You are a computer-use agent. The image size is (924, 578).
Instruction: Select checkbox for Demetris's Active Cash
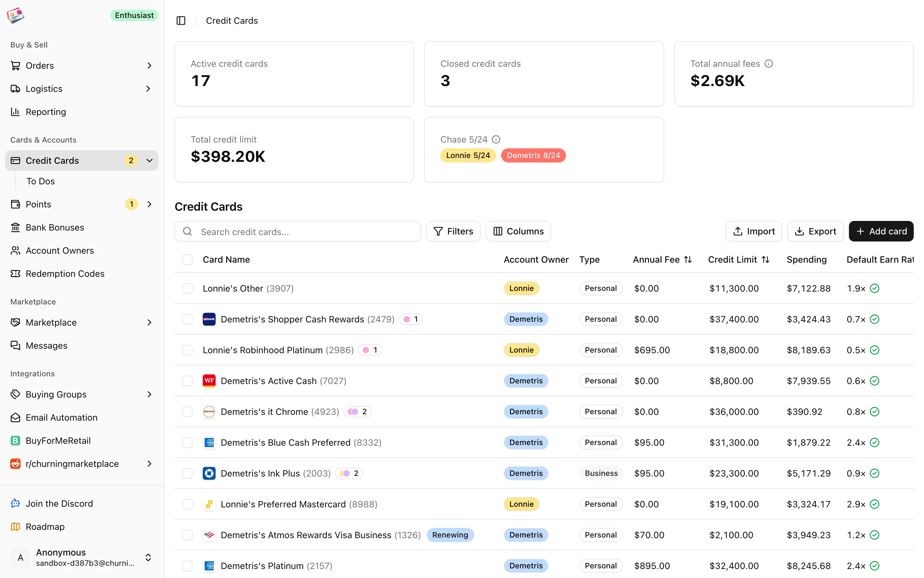(187, 381)
